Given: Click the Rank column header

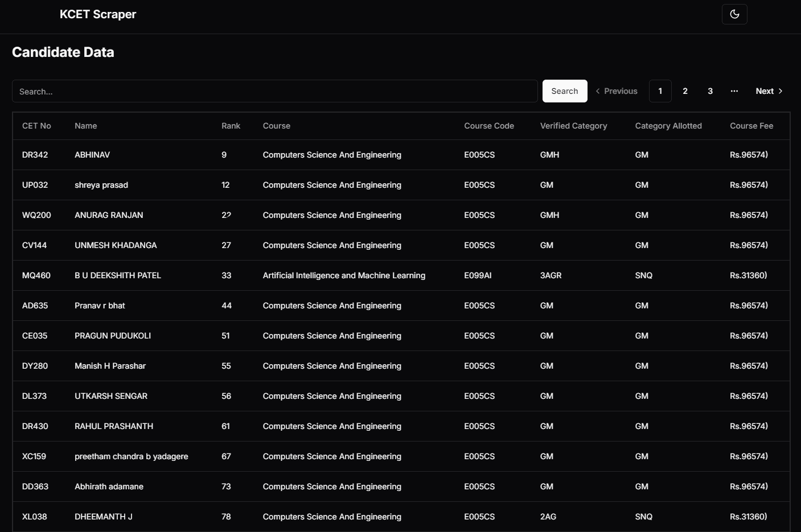Looking at the screenshot, I should 231,126.
